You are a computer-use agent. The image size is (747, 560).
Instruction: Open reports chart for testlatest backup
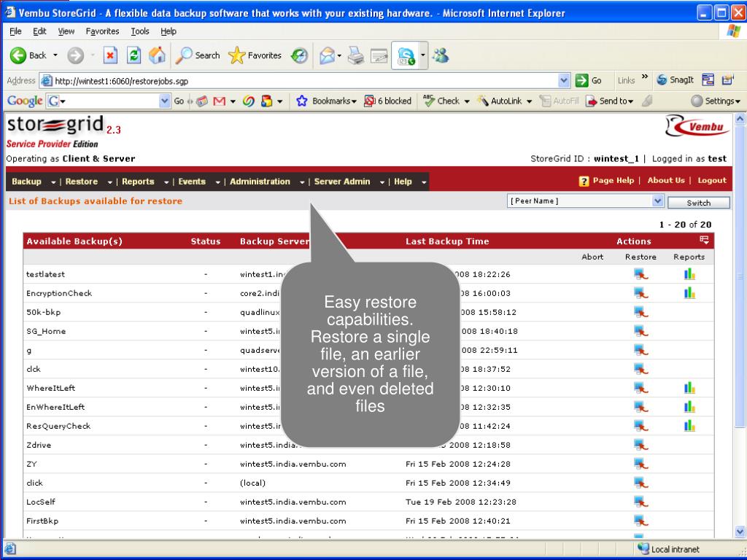(689, 274)
